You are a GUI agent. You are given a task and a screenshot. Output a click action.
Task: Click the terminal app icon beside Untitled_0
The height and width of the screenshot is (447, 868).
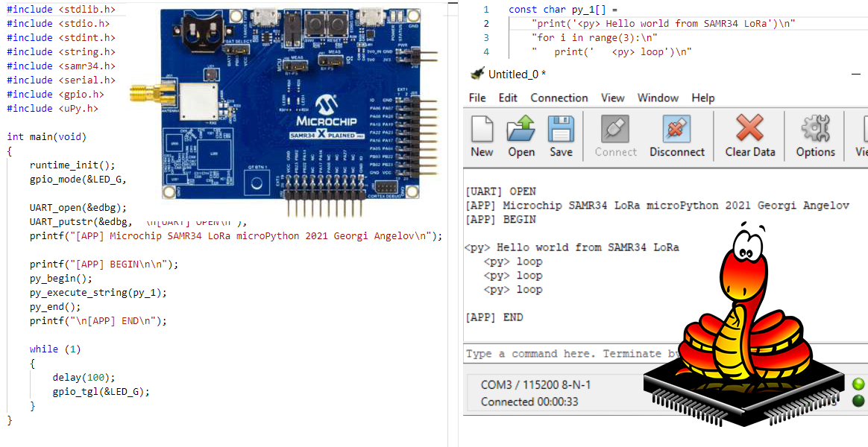coord(477,74)
